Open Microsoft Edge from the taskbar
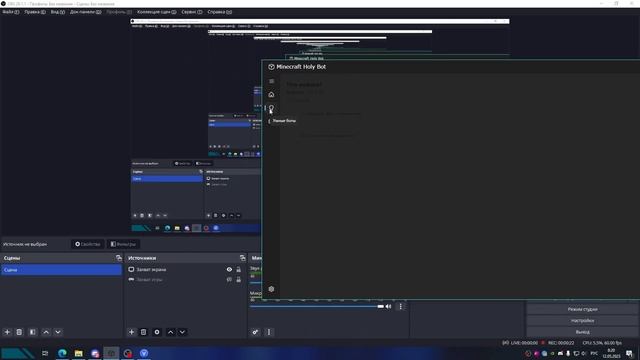This screenshot has height=360, width=640. [x=62, y=353]
